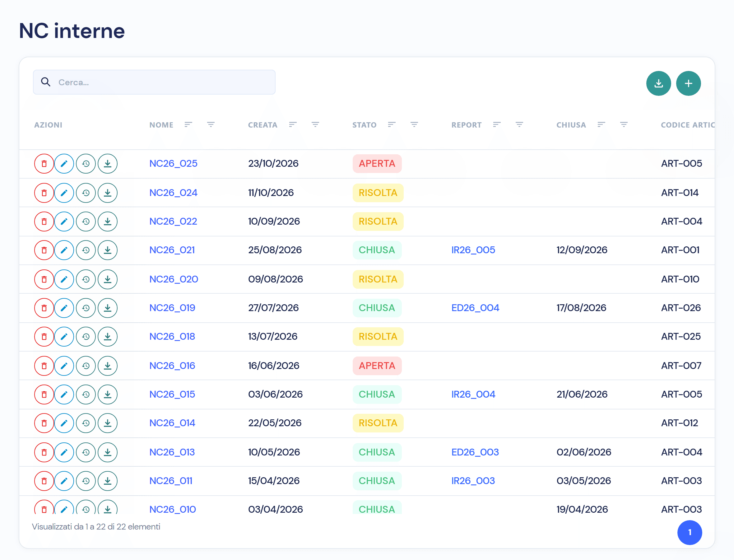This screenshot has width=734, height=560.
Task: Click the CHIUSA badge of NC26_019
Action: pyautogui.click(x=377, y=308)
